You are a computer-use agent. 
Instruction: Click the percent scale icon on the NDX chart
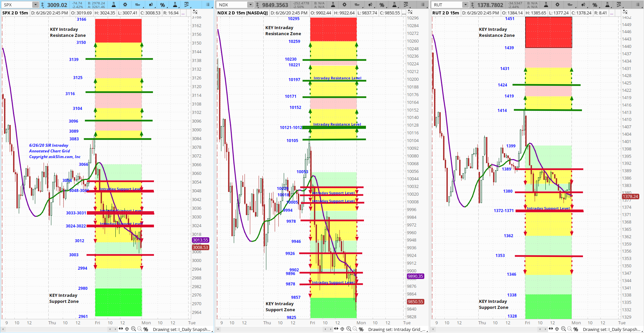(x=382, y=5)
